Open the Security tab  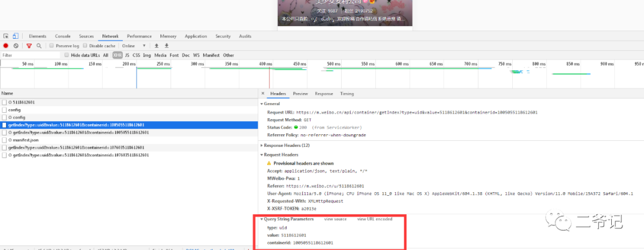click(x=223, y=36)
